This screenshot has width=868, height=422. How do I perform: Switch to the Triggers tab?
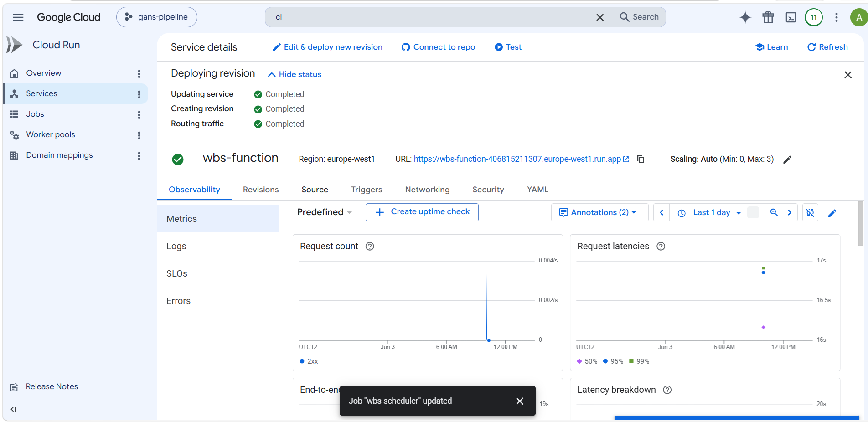[367, 190]
